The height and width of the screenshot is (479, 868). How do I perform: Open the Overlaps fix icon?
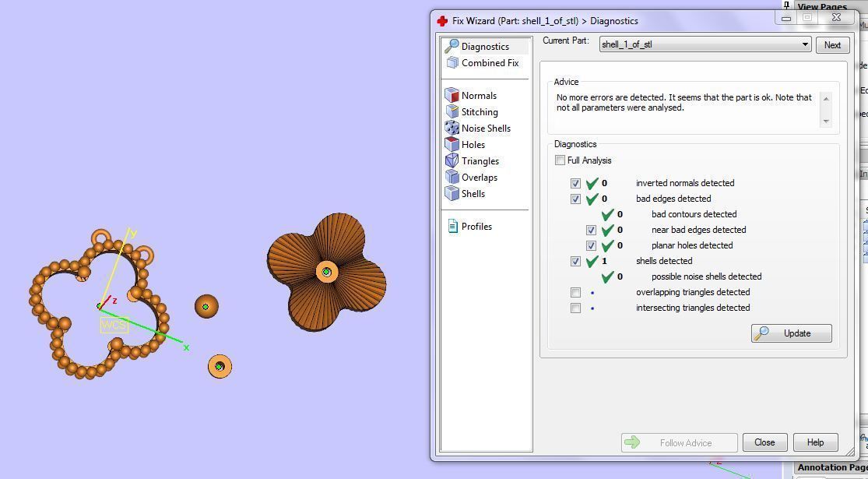452,178
